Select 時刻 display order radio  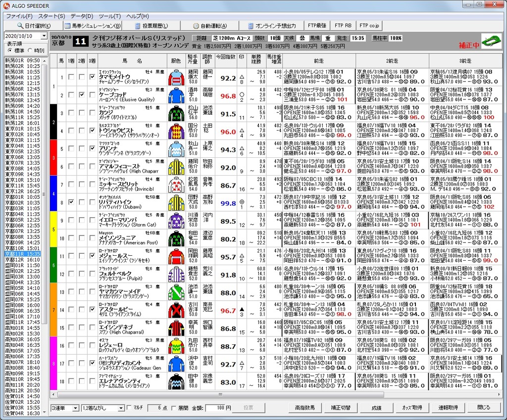coord(30,50)
